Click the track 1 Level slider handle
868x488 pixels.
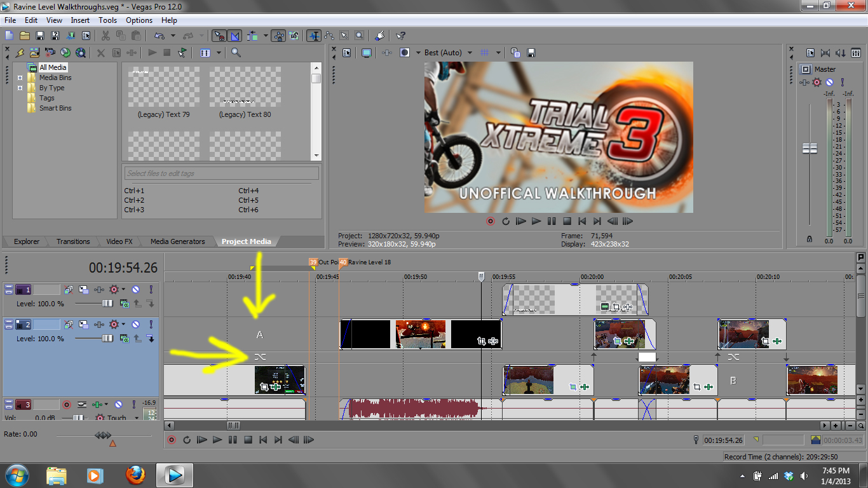[x=107, y=304]
